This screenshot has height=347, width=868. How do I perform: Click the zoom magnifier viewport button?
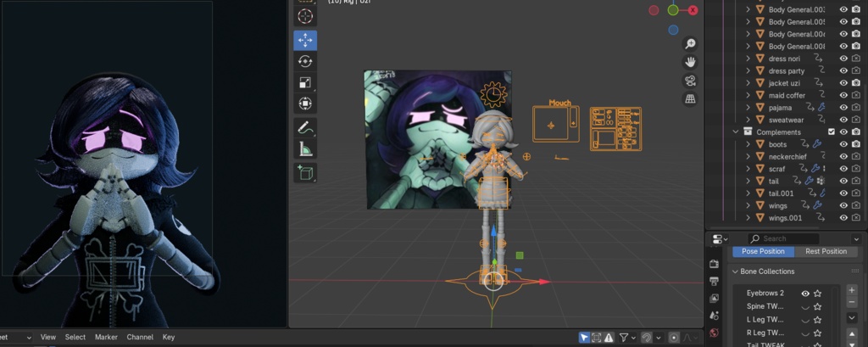[690, 44]
